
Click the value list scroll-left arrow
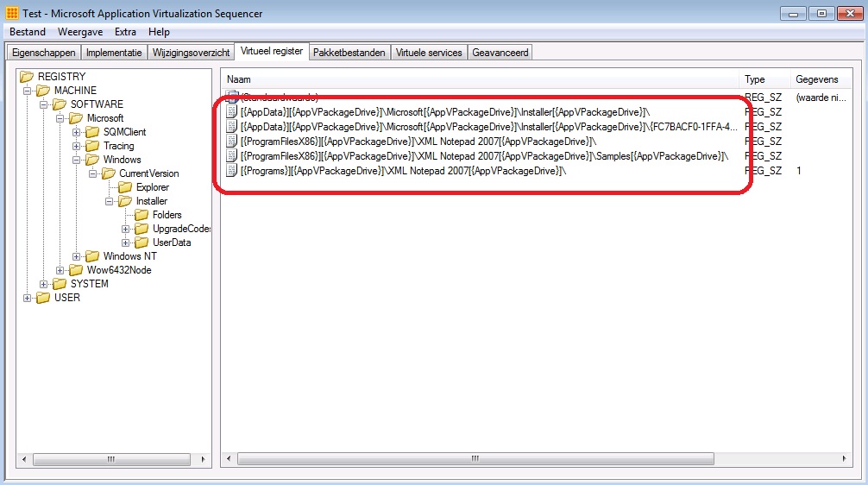tap(230, 458)
